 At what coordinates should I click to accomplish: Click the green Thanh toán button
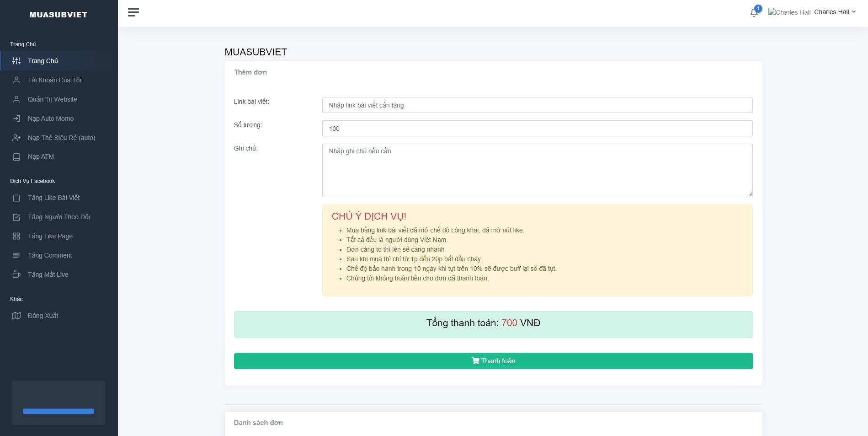(493, 361)
